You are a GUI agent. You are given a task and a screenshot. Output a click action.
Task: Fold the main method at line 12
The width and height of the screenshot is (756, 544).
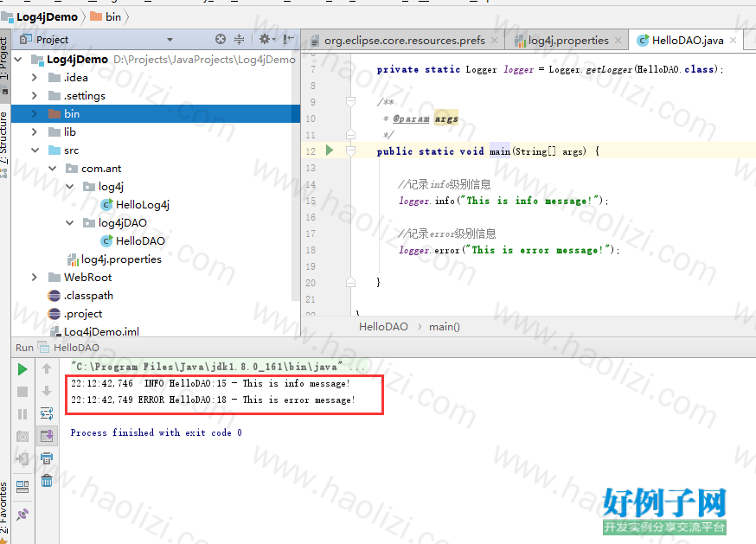350,151
